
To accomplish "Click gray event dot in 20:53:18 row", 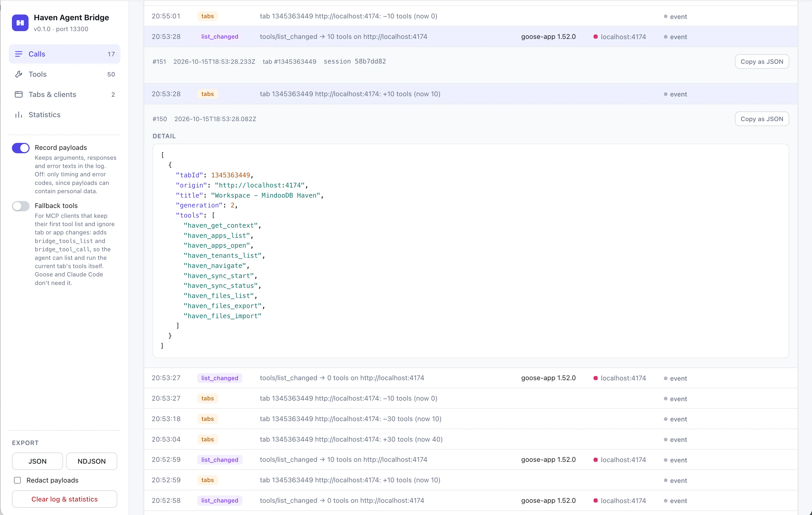I will coord(665,419).
